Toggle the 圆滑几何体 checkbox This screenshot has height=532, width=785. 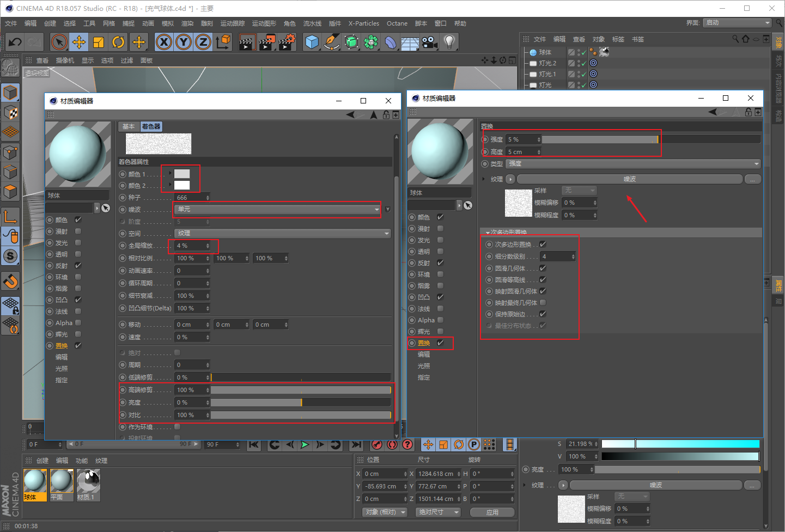[x=543, y=268]
